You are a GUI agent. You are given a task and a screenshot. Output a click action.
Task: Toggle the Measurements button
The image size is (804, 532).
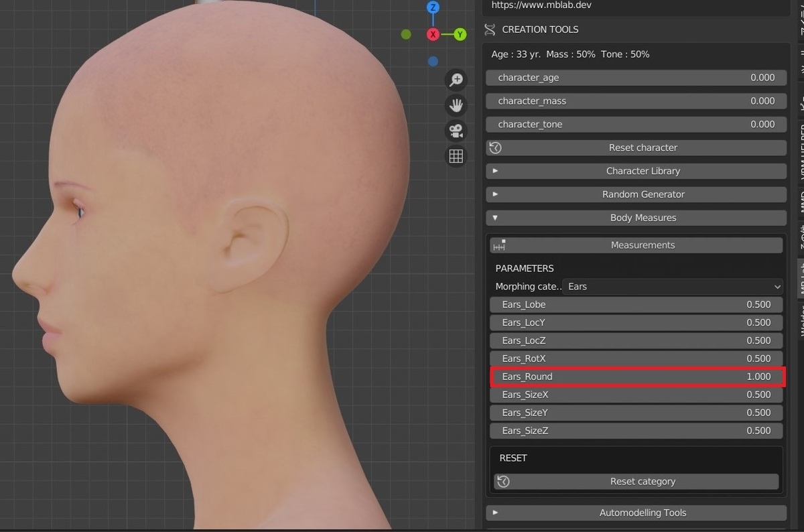point(636,245)
